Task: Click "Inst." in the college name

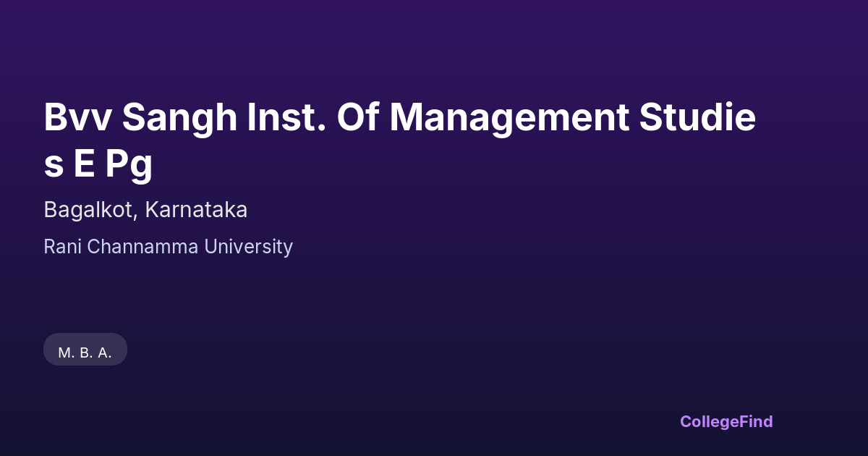Action: pos(286,118)
